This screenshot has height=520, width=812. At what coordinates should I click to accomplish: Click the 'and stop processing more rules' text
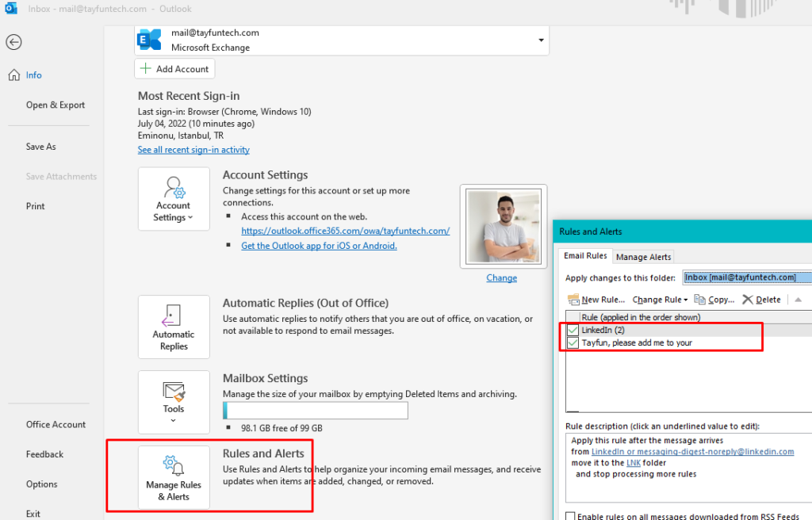(636, 474)
